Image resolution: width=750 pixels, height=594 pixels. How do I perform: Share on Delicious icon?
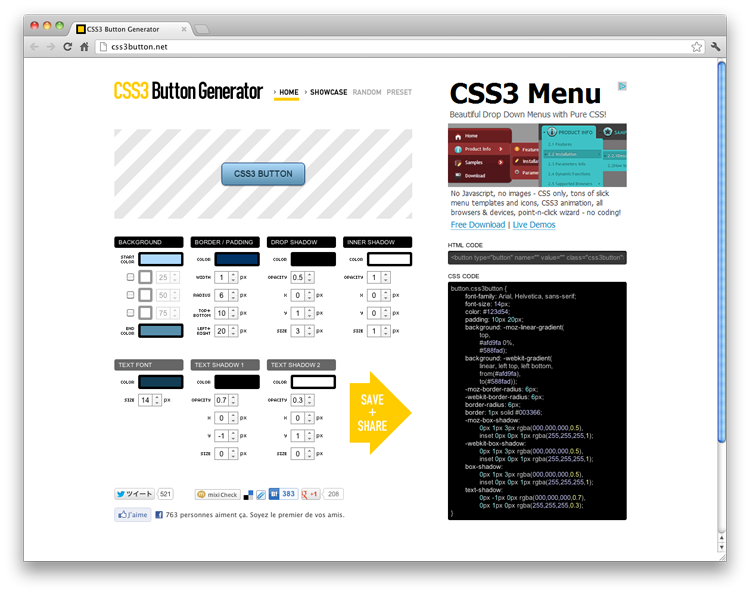(x=248, y=495)
